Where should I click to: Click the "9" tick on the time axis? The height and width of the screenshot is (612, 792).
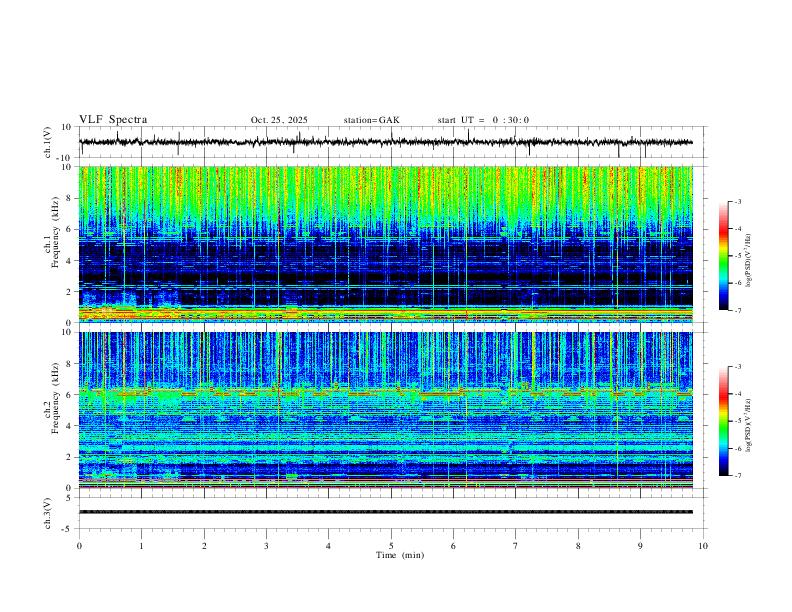pos(640,546)
